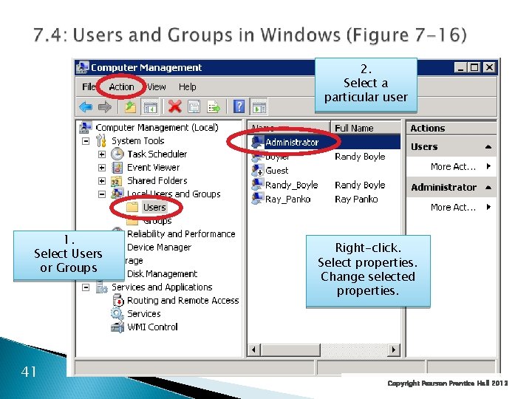
Task: Click the Ray_Panko user account icon
Action: pos(258,199)
